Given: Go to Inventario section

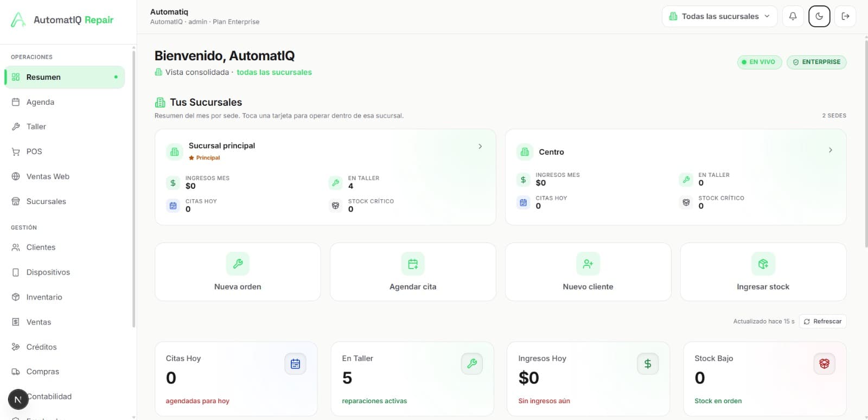Looking at the screenshot, I should (65, 297).
